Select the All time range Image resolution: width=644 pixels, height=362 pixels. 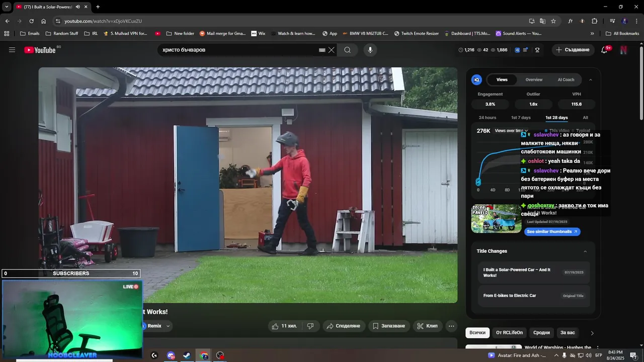tap(585, 118)
